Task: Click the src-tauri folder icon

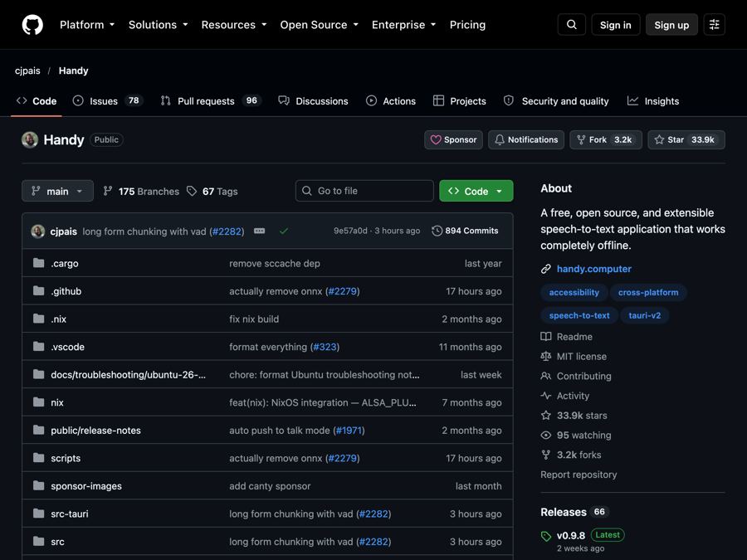Action: tap(38, 514)
